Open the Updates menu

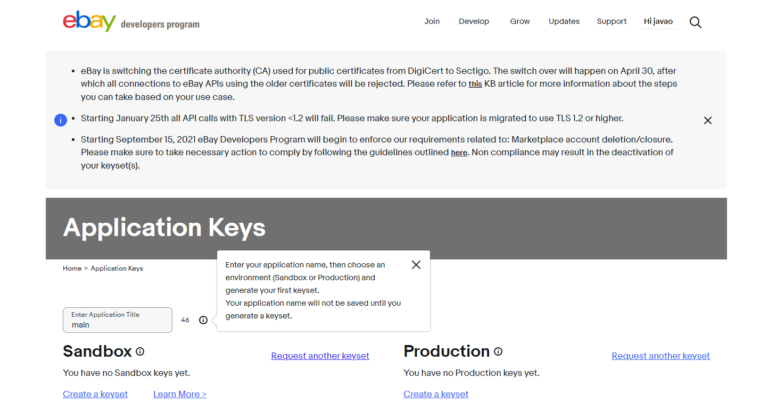[x=564, y=21]
